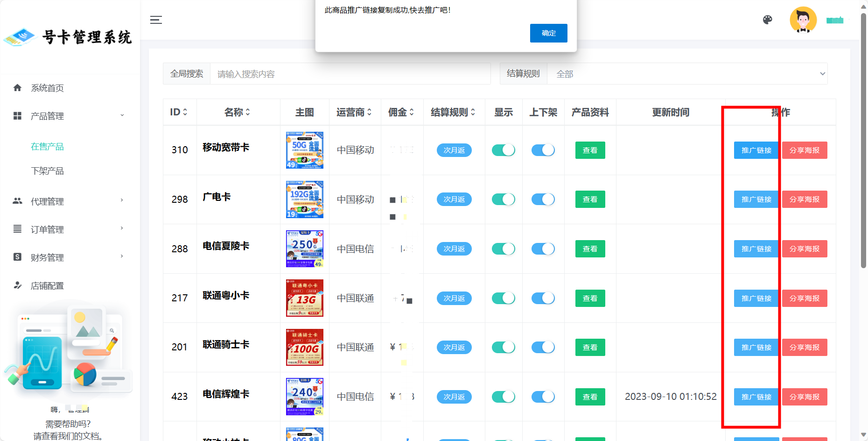The height and width of the screenshot is (441, 868).
Task: Toggle 显示 switch for 电信辉煌卡
Action: pyautogui.click(x=503, y=397)
